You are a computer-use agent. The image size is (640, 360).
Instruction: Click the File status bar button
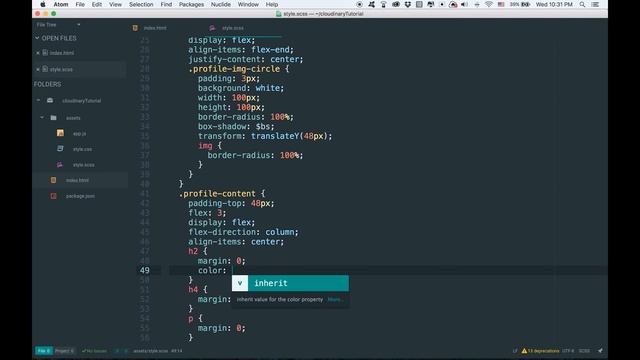click(44, 351)
